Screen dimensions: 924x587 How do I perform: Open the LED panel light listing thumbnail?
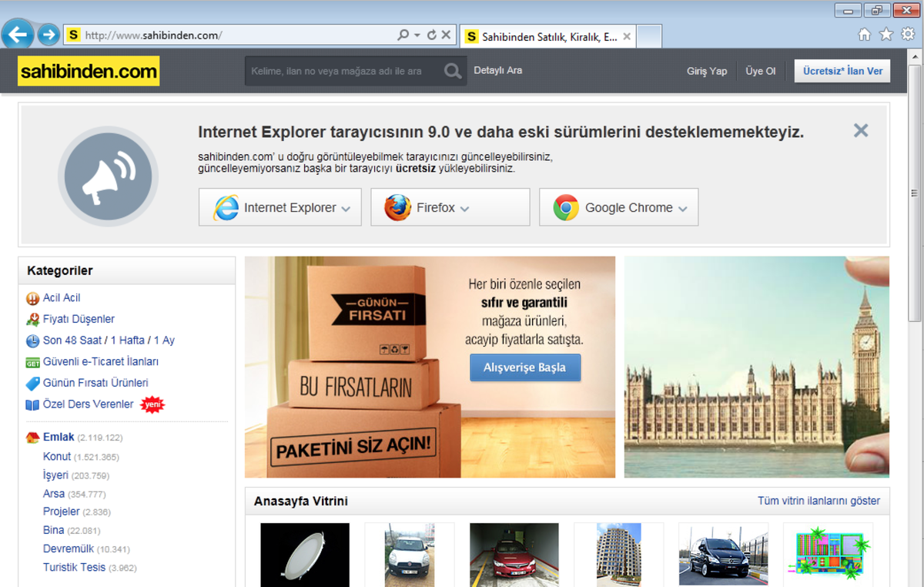pos(305,554)
